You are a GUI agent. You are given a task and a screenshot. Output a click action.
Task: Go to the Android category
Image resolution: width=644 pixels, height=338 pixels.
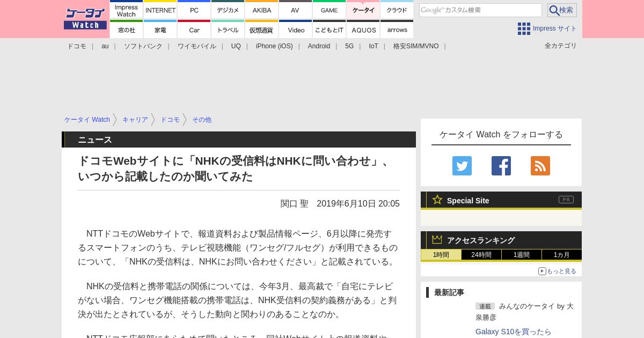click(319, 46)
